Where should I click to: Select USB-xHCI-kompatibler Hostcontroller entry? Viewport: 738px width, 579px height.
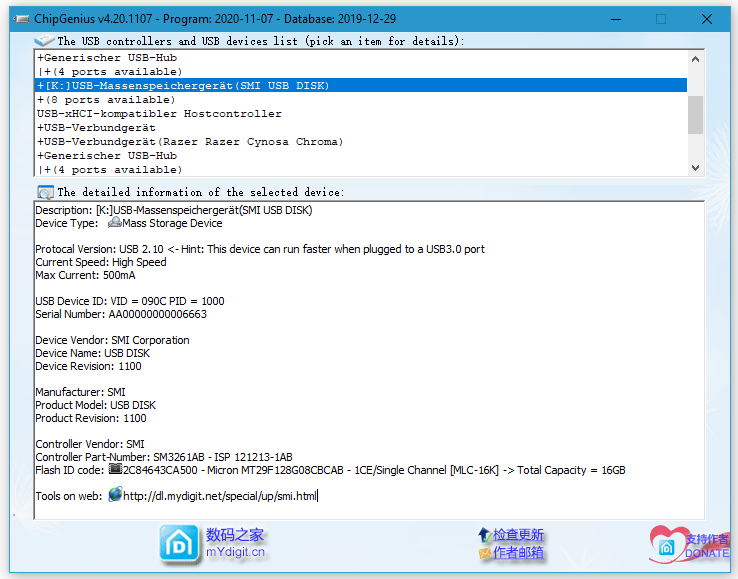(x=361, y=113)
